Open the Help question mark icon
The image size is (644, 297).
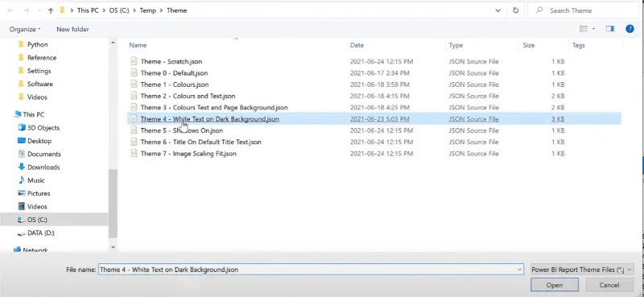[x=630, y=29]
